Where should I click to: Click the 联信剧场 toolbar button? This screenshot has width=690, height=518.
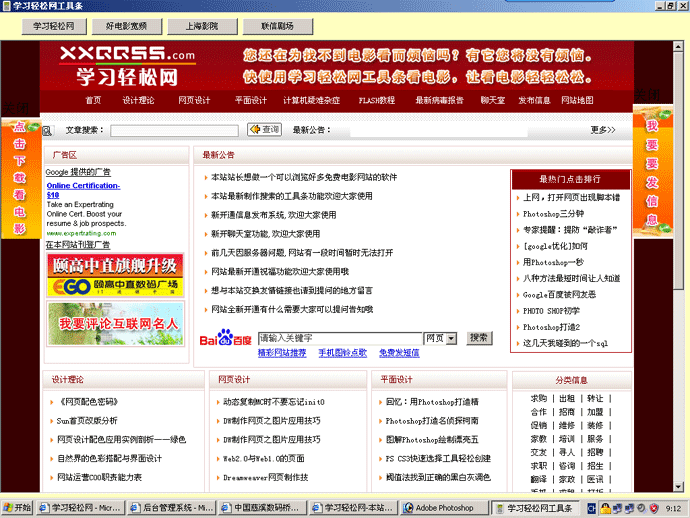(x=278, y=26)
